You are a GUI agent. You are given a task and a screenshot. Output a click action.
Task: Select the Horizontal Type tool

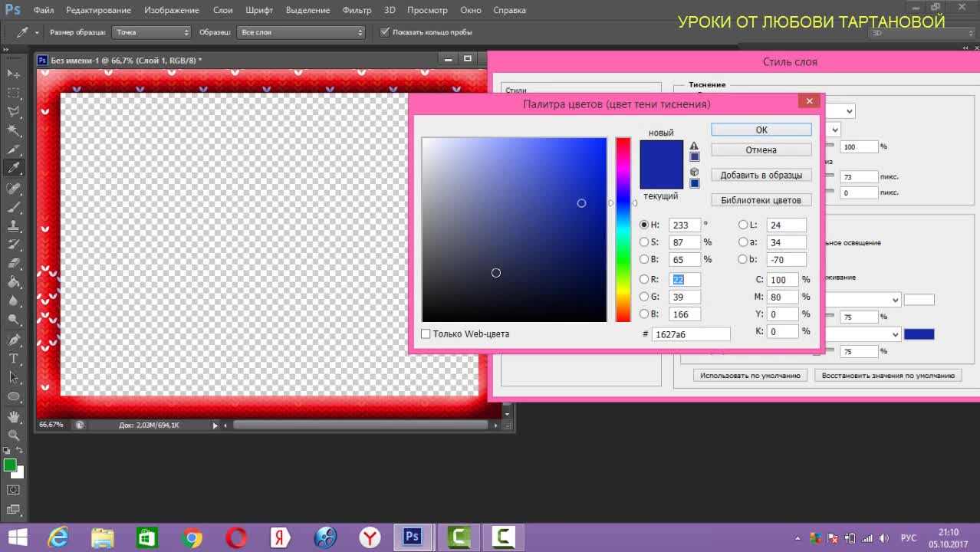tap(14, 359)
